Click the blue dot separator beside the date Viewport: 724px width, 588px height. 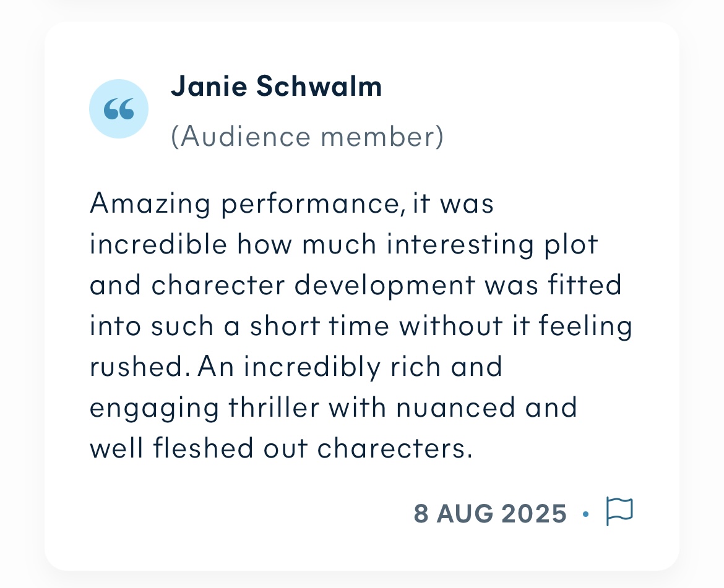(x=585, y=514)
